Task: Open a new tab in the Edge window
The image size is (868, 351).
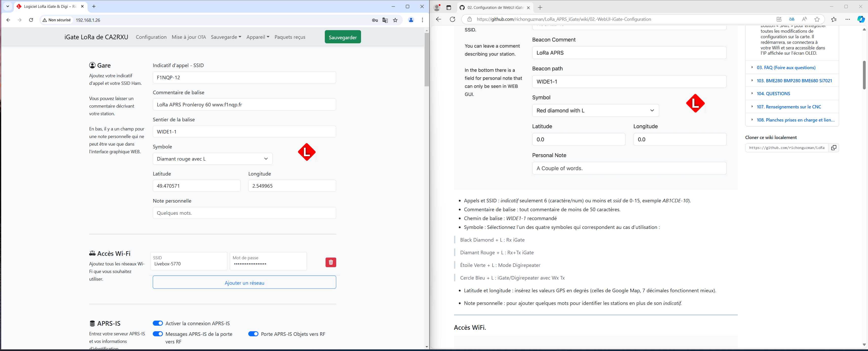Action: (x=540, y=7)
